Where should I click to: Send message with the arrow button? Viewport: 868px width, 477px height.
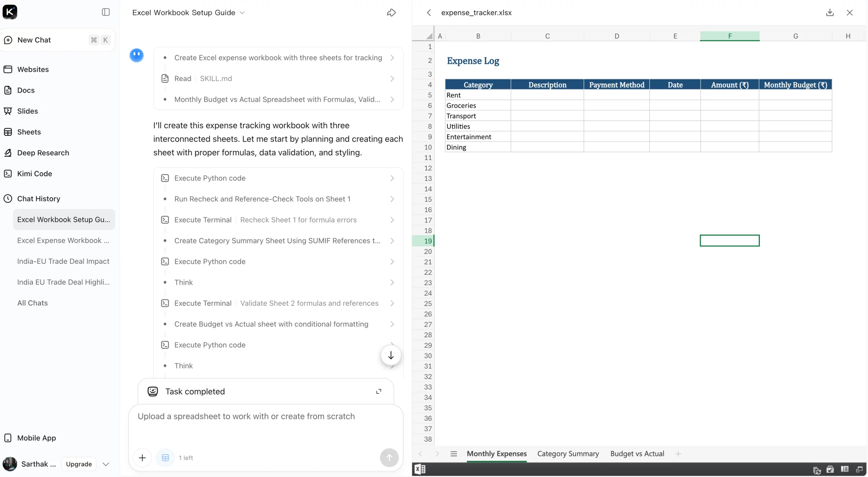[389, 458]
